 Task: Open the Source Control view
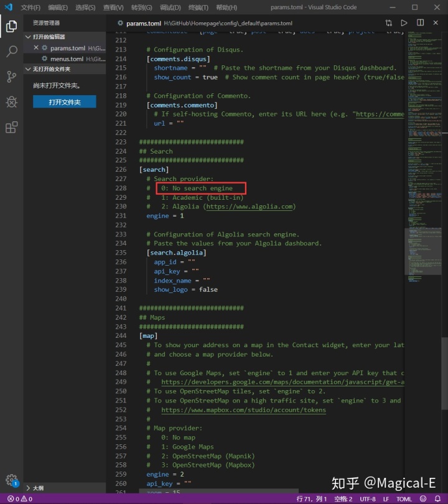pos(12,77)
